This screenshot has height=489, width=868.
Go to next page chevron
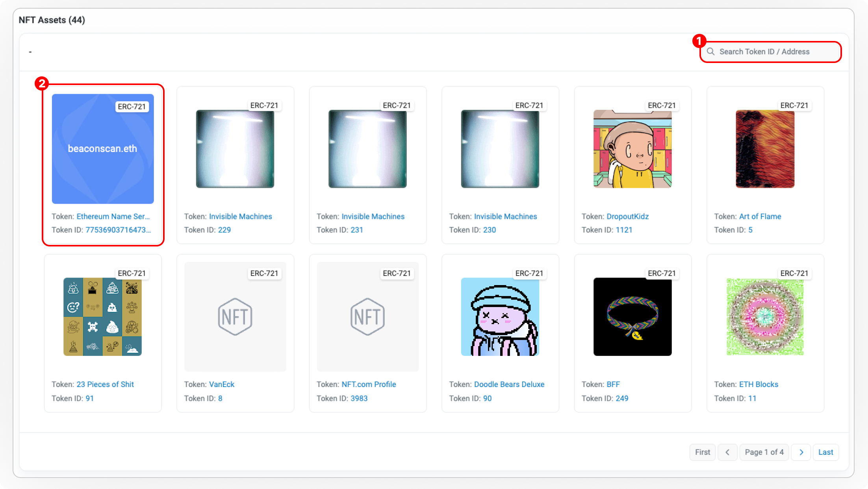coord(801,452)
